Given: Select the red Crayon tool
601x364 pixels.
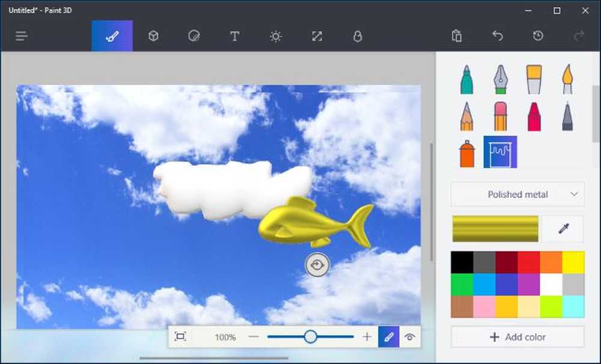Looking at the screenshot, I should point(534,116).
